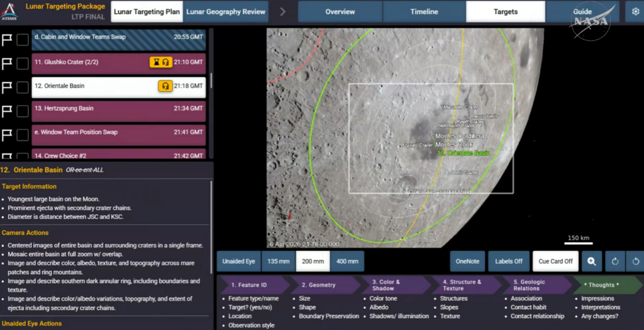
Task: Select the Unaided Eye view option
Action: tap(238, 261)
